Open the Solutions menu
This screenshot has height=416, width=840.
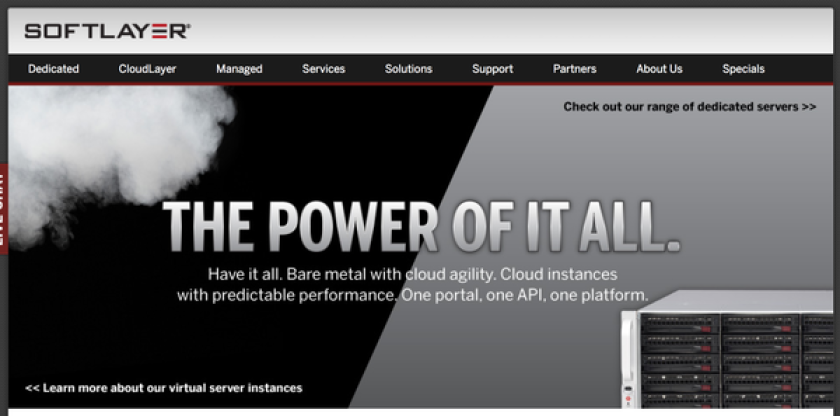pos(408,69)
